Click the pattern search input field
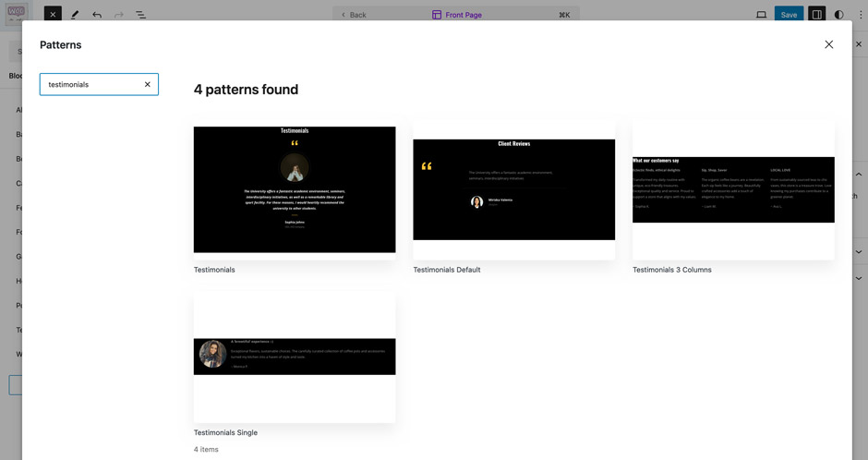 click(92, 84)
